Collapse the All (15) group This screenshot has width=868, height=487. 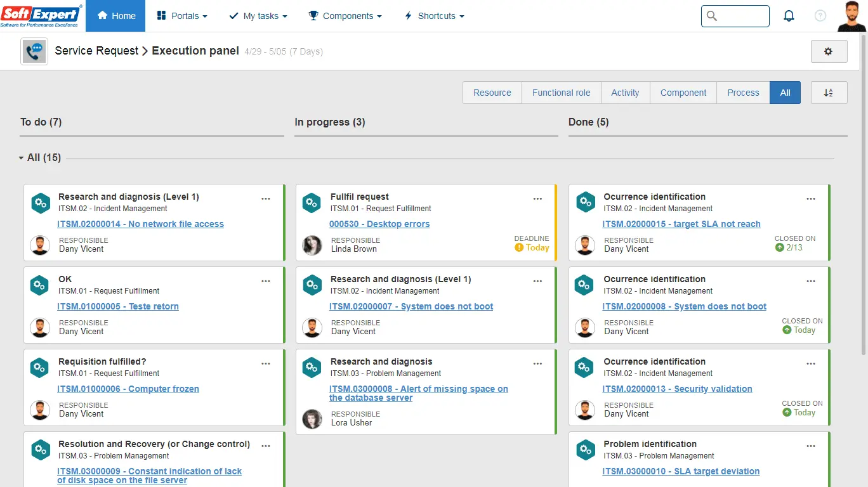click(22, 158)
